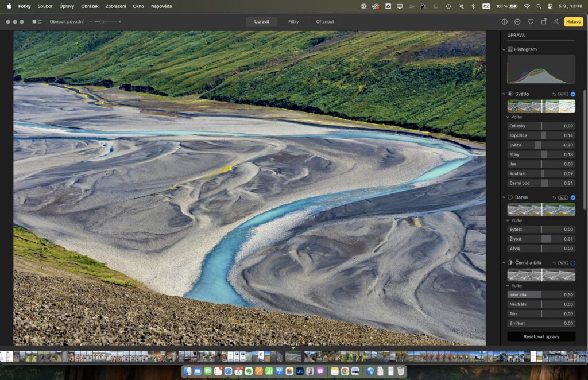Disable the Světlo adjustment checkmark
Screen dimensions: 588x380
pyautogui.click(x=572, y=94)
